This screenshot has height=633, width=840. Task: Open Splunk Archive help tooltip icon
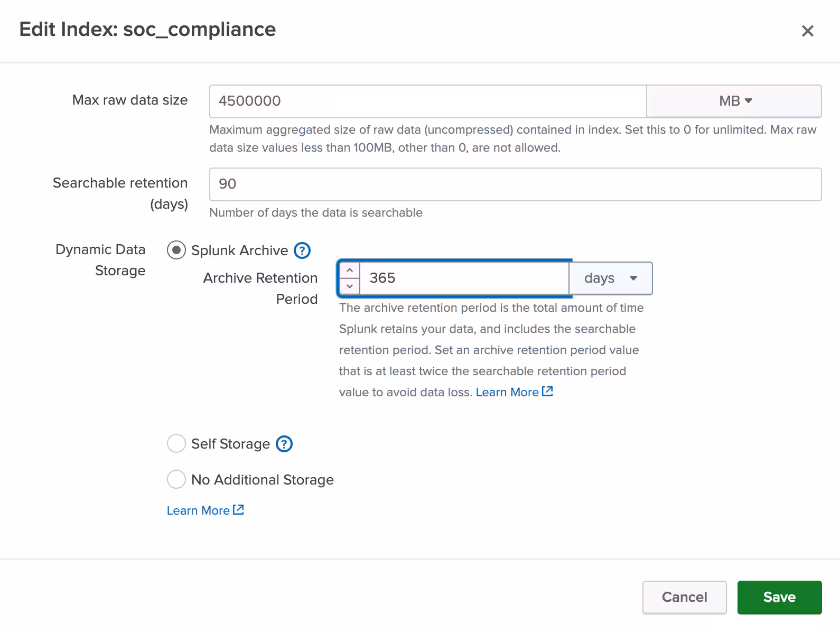tap(302, 250)
